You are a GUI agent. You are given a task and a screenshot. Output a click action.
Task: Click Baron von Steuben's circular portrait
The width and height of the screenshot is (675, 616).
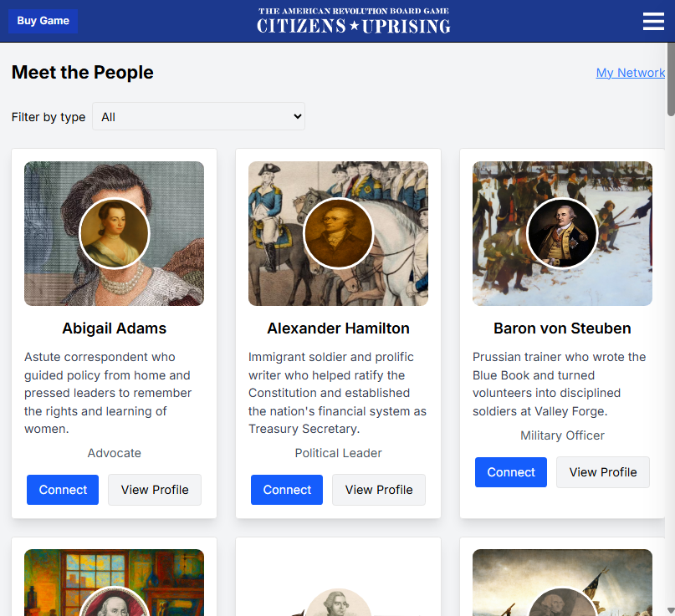click(x=561, y=233)
